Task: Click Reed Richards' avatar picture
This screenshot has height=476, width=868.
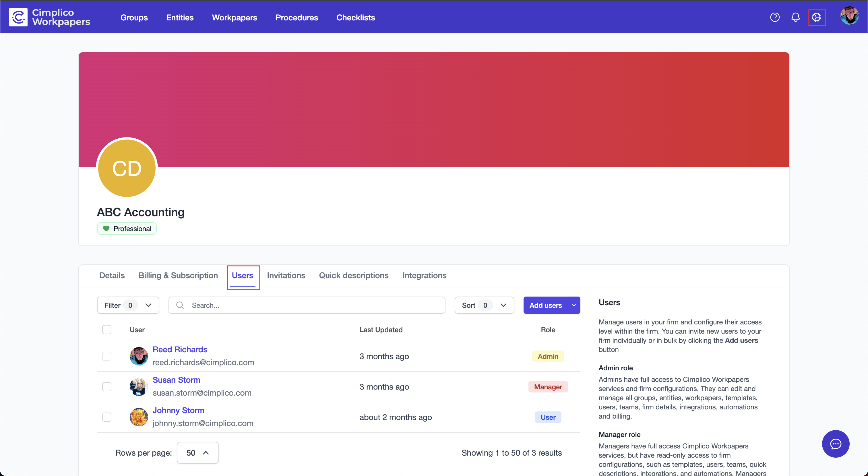Action: click(x=139, y=356)
